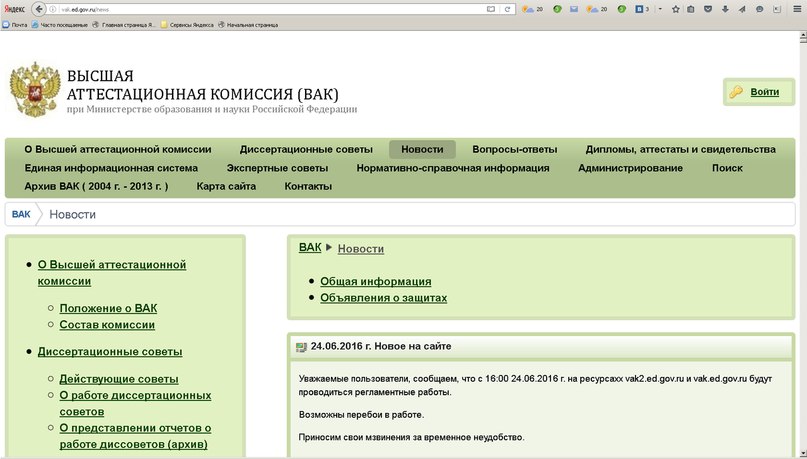Click ВАК link in content breadcrumb
807x459 pixels.
click(310, 248)
